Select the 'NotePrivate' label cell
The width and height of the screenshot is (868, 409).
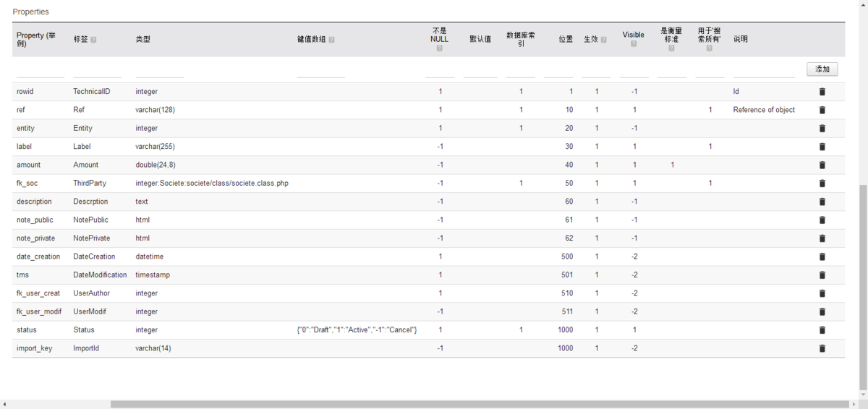click(x=91, y=238)
